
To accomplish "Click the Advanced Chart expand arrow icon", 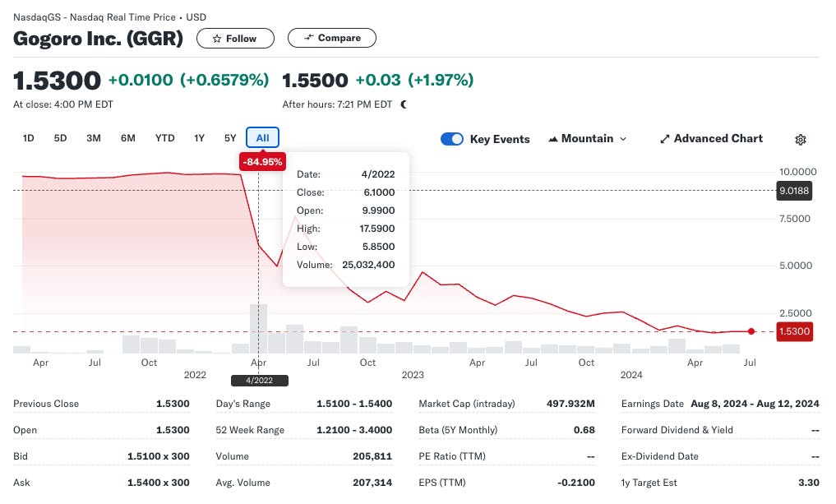I will pos(664,139).
